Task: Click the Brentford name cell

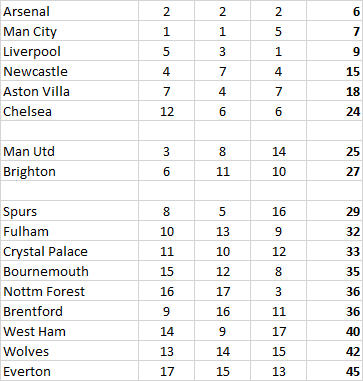Action: point(69,311)
